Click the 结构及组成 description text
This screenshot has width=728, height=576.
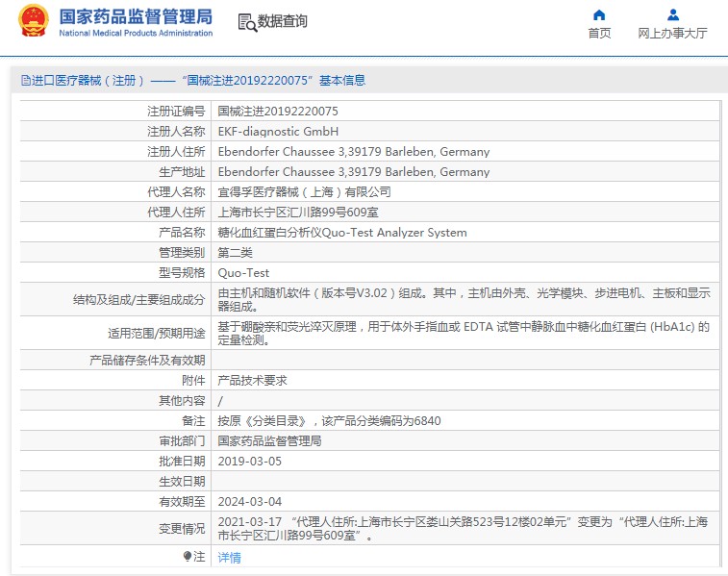[x=464, y=300]
